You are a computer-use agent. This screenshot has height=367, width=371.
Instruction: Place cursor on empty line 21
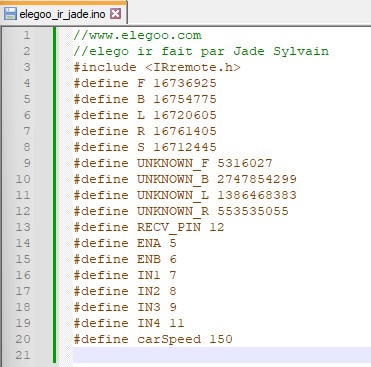coord(222,355)
